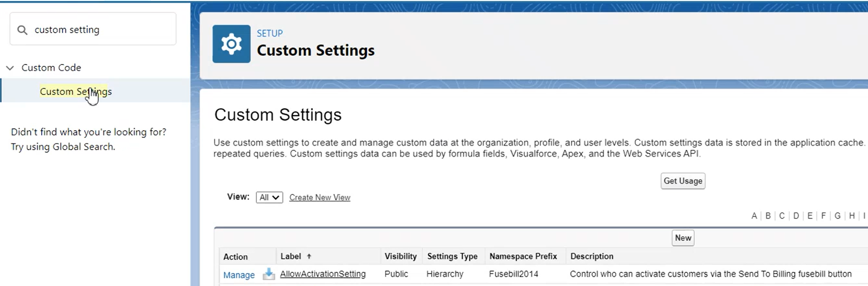Focus the Quick Find search box

[93, 29]
